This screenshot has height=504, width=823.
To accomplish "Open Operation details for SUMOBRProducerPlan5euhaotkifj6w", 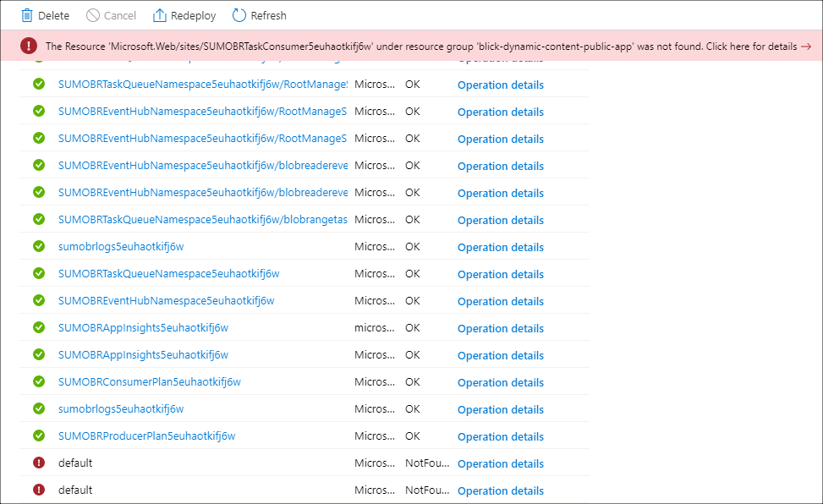I will (500, 436).
